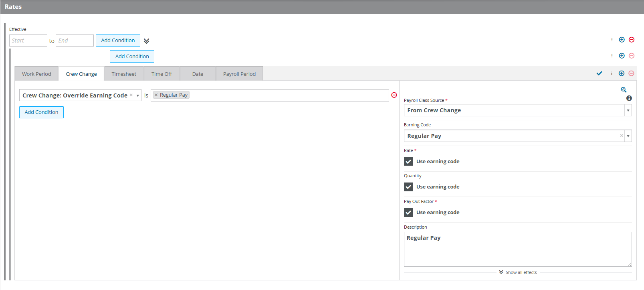Open the Earning Code dropdown arrow
The height and width of the screenshot is (290, 644).
coord(628,136)
